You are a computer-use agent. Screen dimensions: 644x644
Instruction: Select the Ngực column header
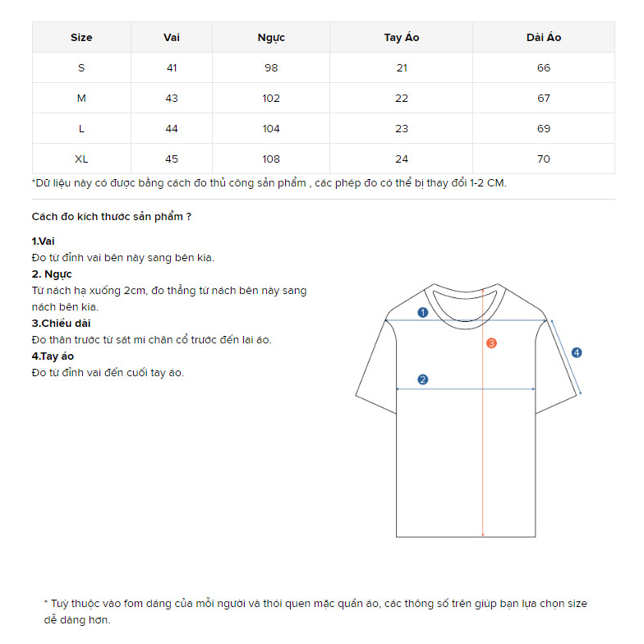[271, 37]
